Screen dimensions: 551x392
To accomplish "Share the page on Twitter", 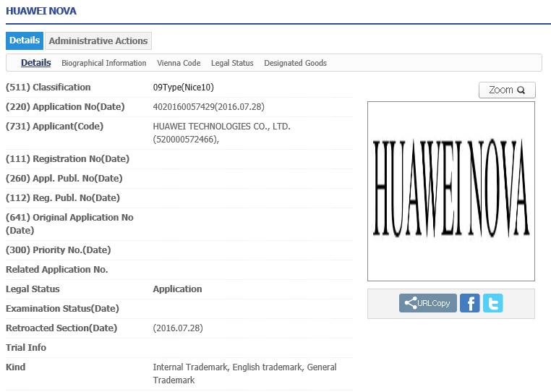I will click(x=492, y=303).
